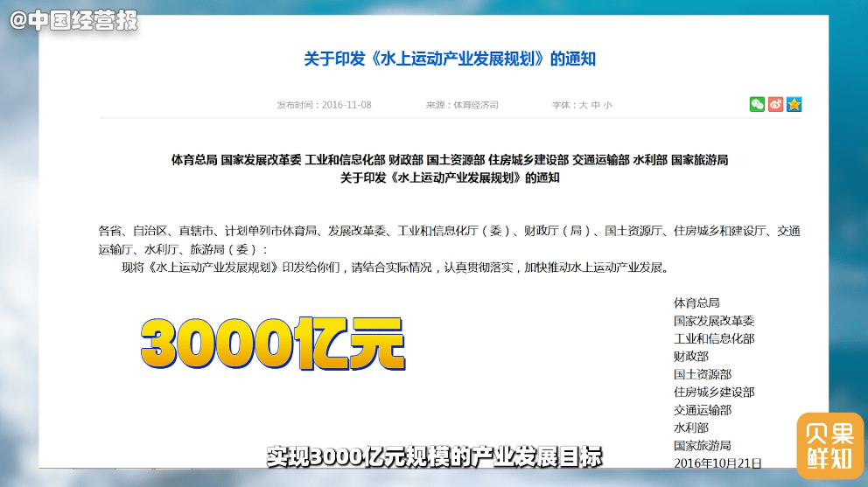Click the large yellow 3000亿元 overlay text
This screenshot has height=487, width=868.
(x=273, y=342)
